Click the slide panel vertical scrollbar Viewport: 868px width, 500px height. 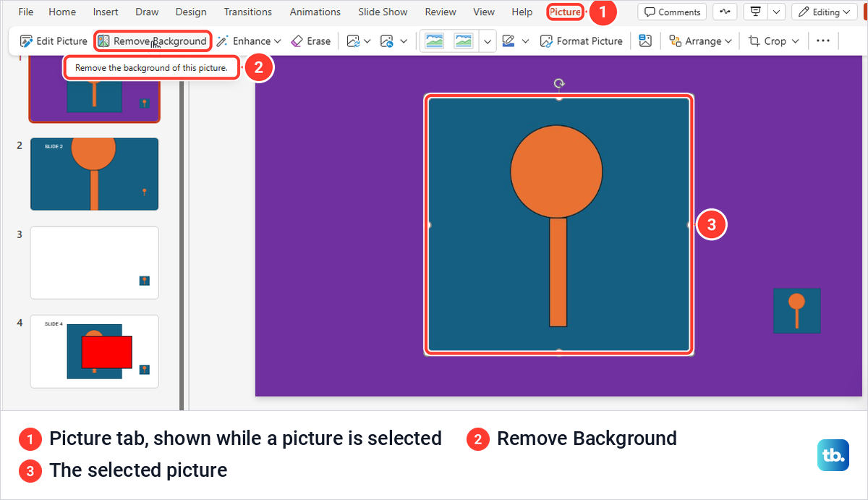181,232
